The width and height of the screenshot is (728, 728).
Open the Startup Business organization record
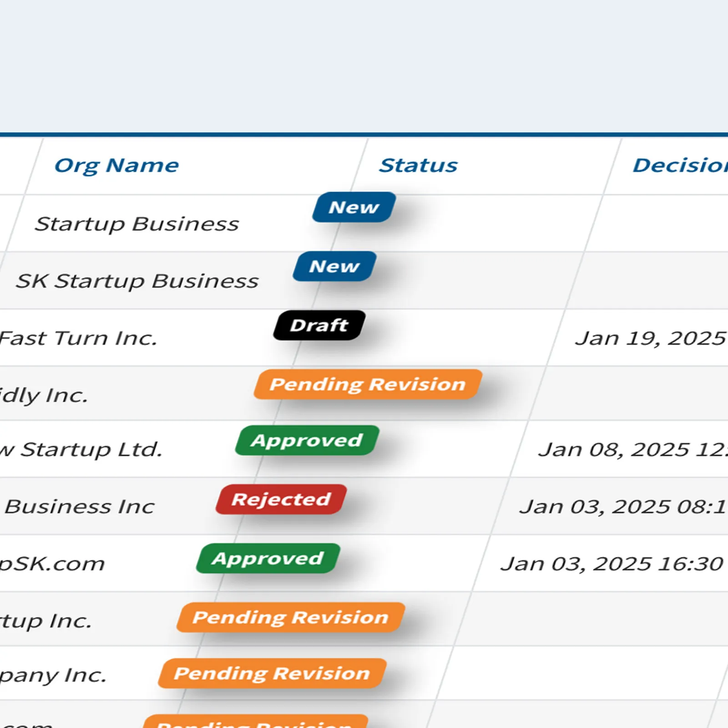137,223
